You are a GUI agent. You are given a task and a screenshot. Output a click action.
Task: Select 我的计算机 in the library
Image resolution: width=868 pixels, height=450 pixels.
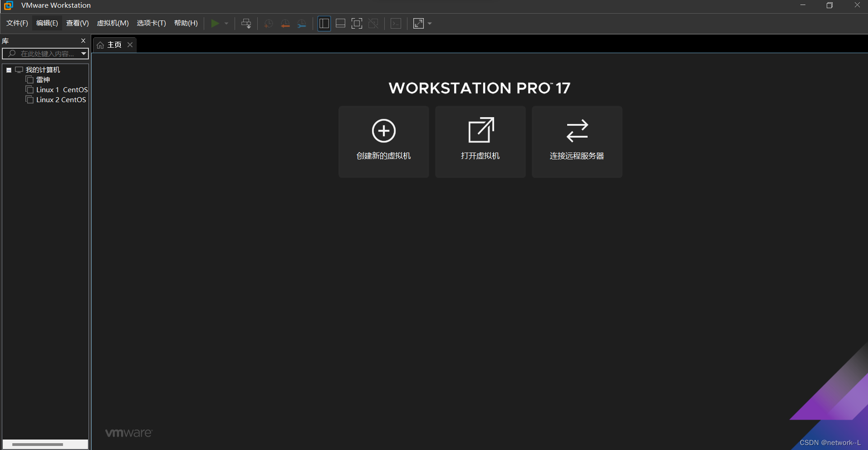43,70
